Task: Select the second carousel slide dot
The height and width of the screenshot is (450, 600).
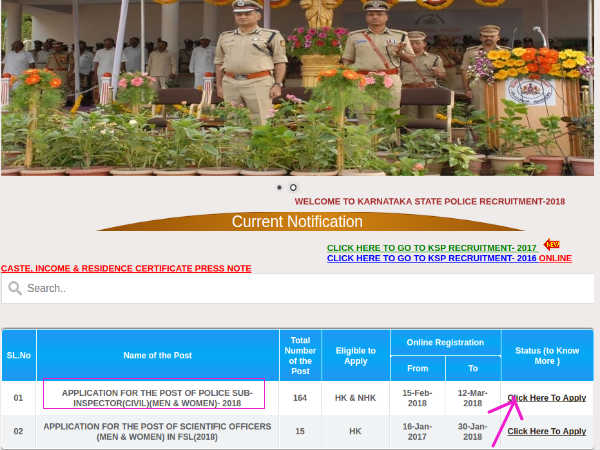Action: tap(293, 188)
